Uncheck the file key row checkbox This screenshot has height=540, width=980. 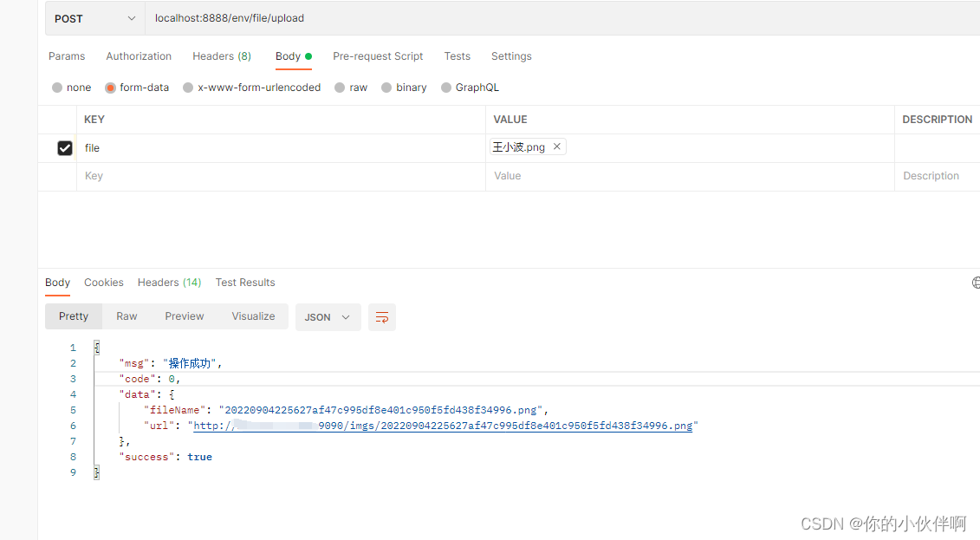click(x=64, y=147)
